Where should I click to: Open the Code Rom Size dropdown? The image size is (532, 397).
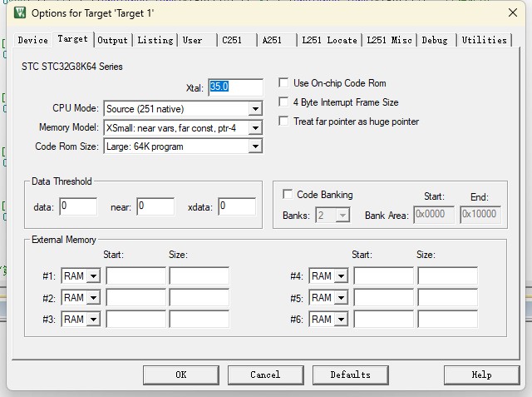pyautogui.click(x=183, y=146)
